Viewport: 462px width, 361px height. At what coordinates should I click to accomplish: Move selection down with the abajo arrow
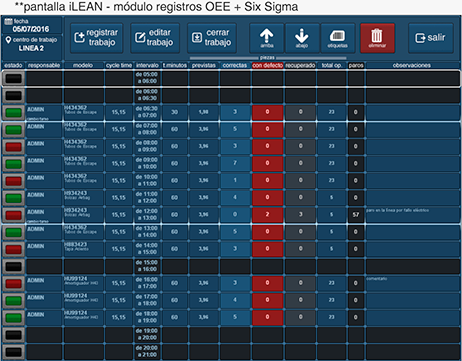[302, 38]
